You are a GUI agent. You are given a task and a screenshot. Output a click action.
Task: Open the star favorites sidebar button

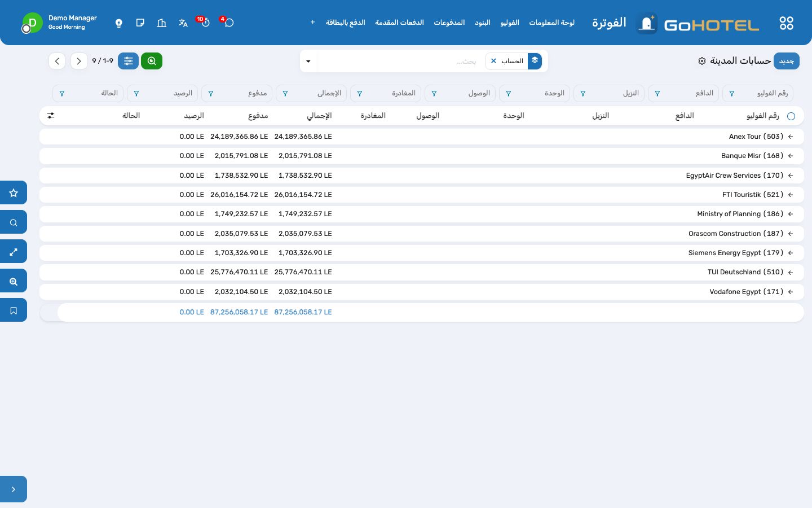14,192
